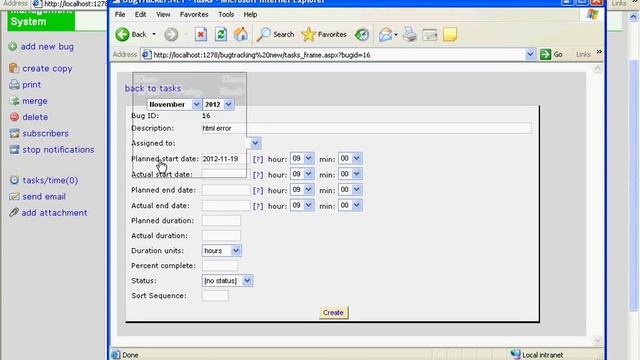Open the Tools menu
This screenshot has height=360, width=640.
(226, 14)
